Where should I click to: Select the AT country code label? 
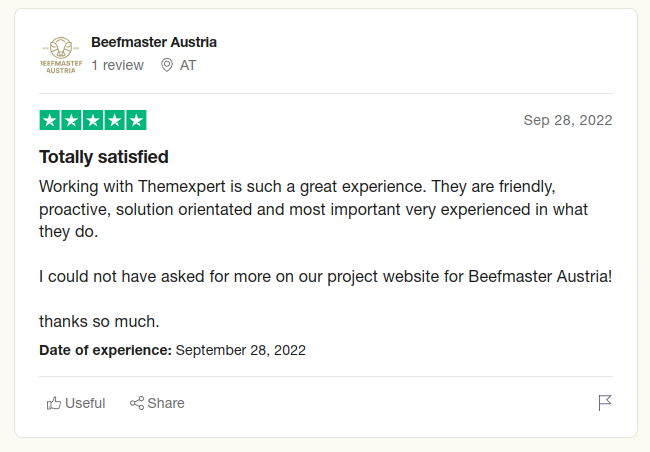click(x=188, y=65)
